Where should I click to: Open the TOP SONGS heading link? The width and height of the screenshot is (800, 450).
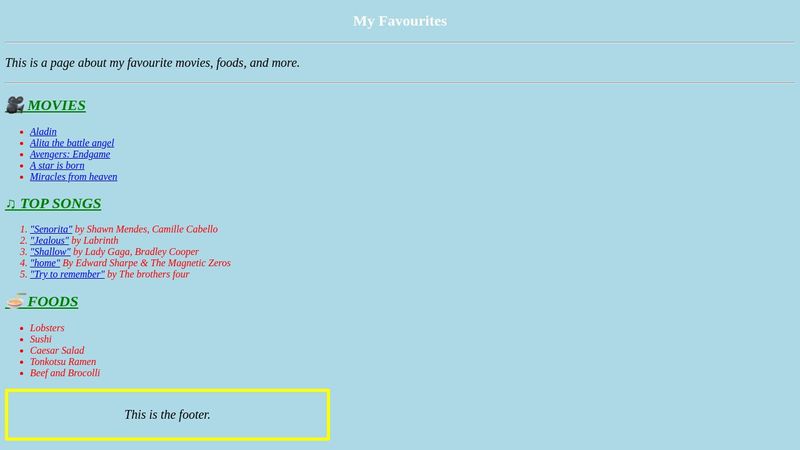pos(60,203)
